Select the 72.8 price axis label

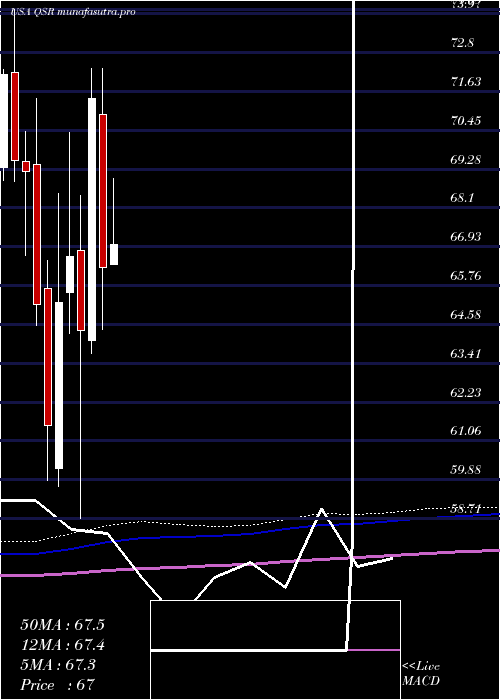click(x=462, y=43)
